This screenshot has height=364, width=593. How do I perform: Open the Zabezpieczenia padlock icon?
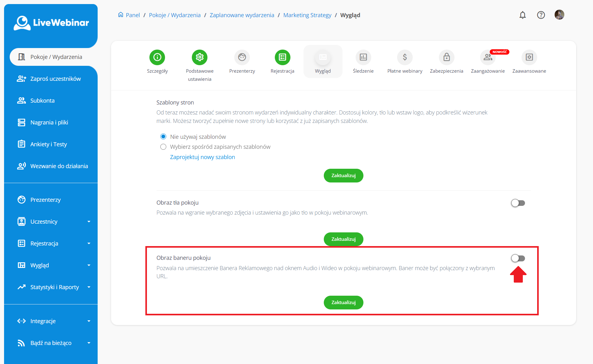pyautogui.click(x=446, y=57)
